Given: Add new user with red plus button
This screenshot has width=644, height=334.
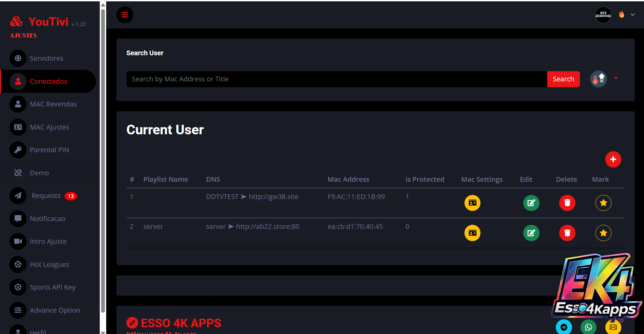Looking at the screenshot, I should pyautogui.click(x=613, y=159).
